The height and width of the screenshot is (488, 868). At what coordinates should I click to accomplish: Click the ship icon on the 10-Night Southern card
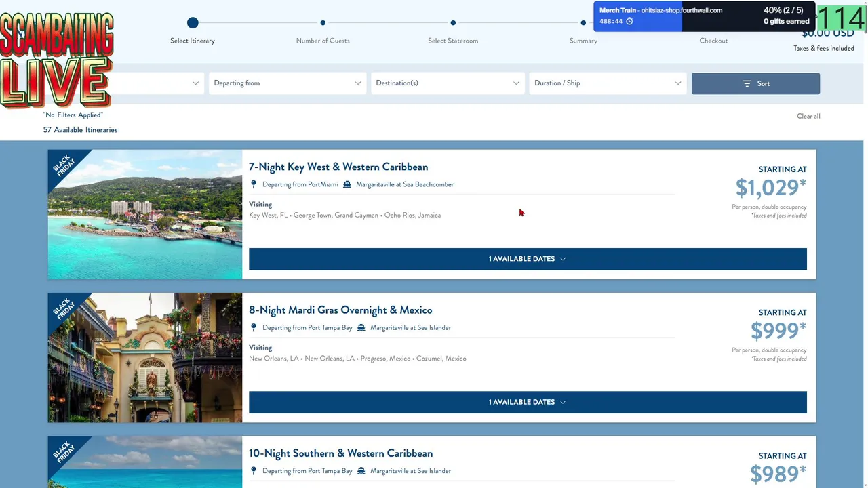point(361,470)
